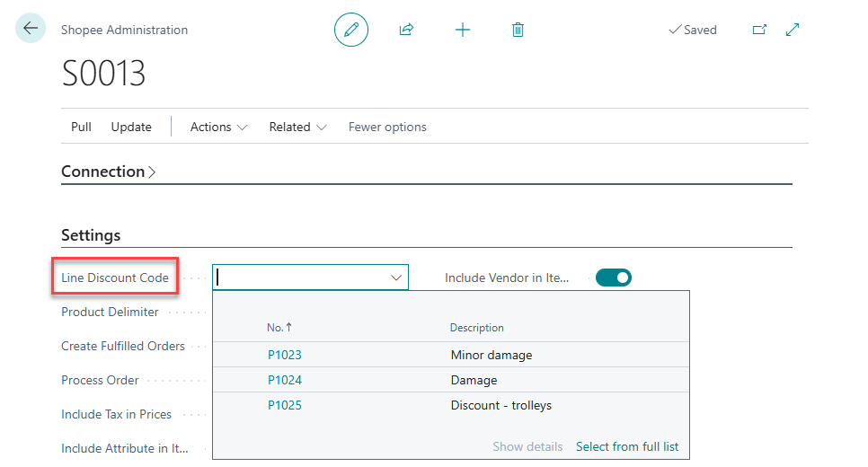868x467 pixels.
Task: Click the back arrow button
Action: (31, 29)
